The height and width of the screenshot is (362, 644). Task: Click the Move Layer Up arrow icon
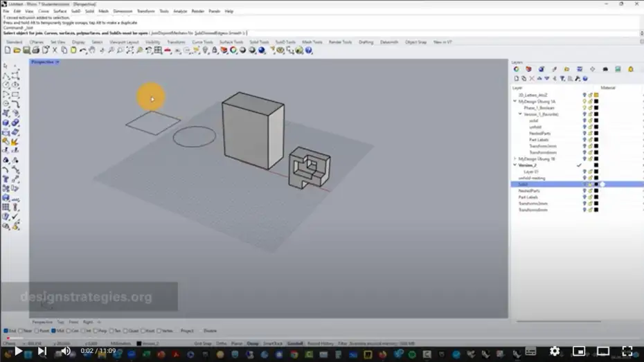coord(539,78)
